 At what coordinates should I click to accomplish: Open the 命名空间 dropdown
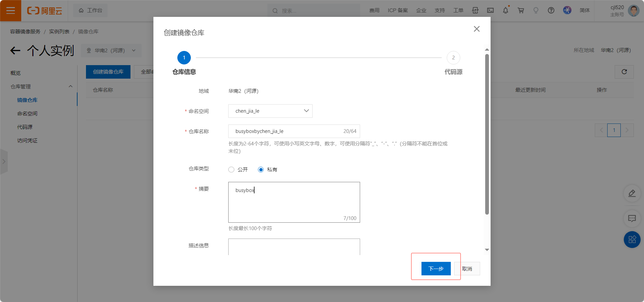(270, 111)
